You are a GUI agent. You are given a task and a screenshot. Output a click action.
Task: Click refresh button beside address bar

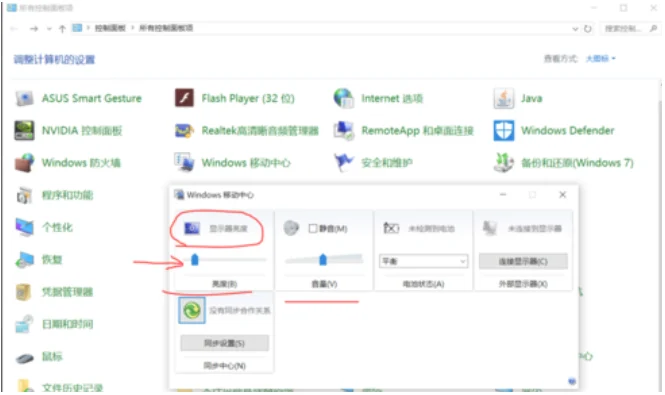(587, 29)
